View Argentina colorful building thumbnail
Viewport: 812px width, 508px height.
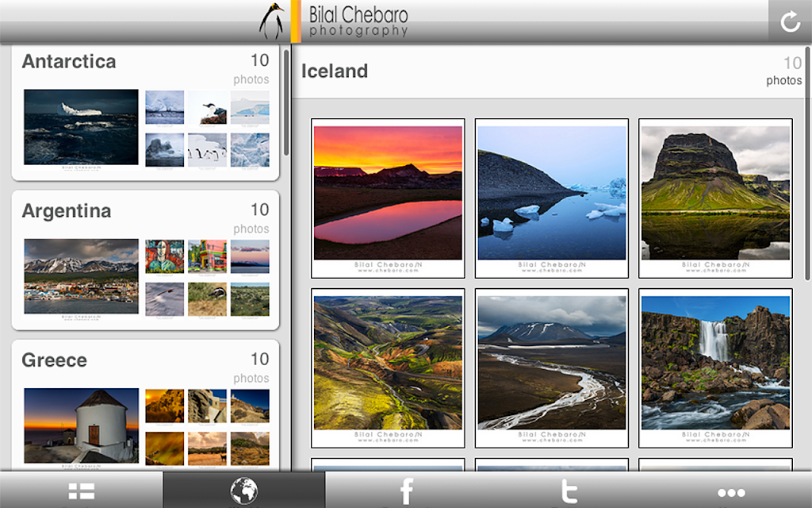207,256
